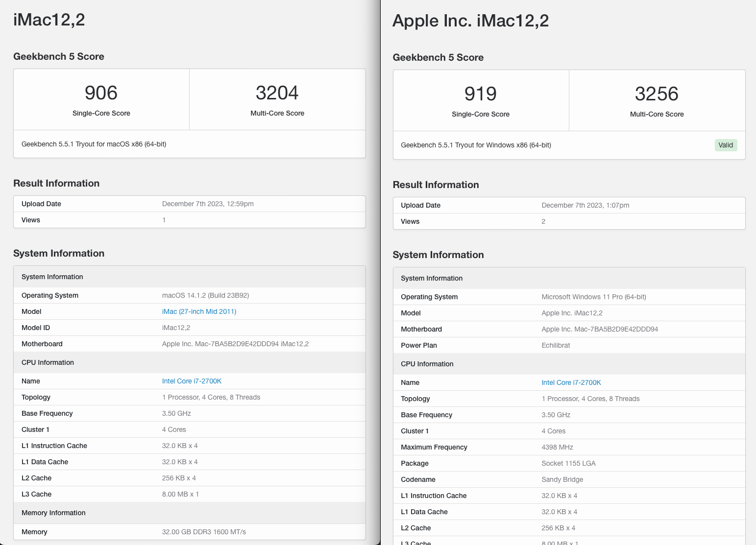This screenshot has width=756, height=545.
Task: Select the Sandy Bridge codename value
Action: tap(562, 479)
